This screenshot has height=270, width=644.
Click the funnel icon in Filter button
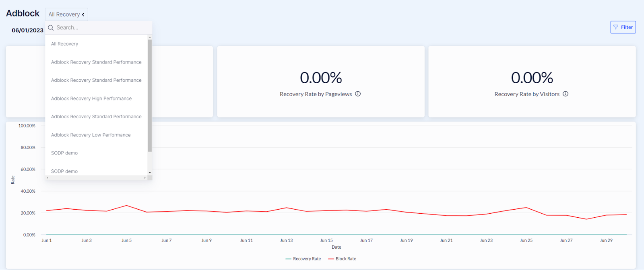pos(616,27)
